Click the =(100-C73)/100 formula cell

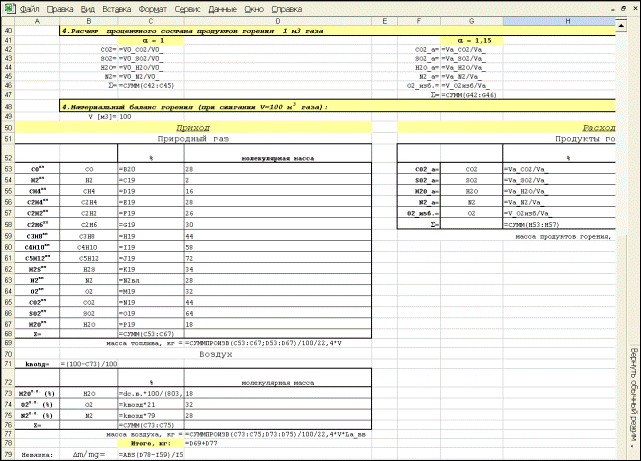(x=89, y=364)
